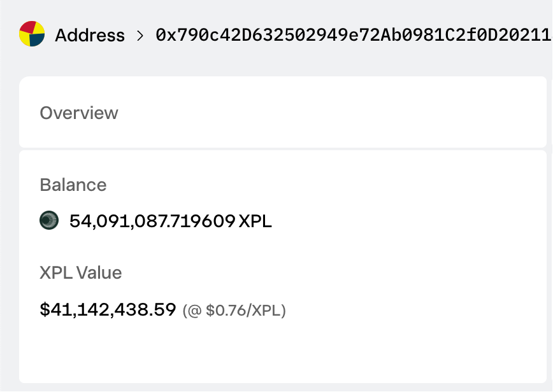
Task: Click the @ $0.76/XPL price note
Action: point(234,311)
